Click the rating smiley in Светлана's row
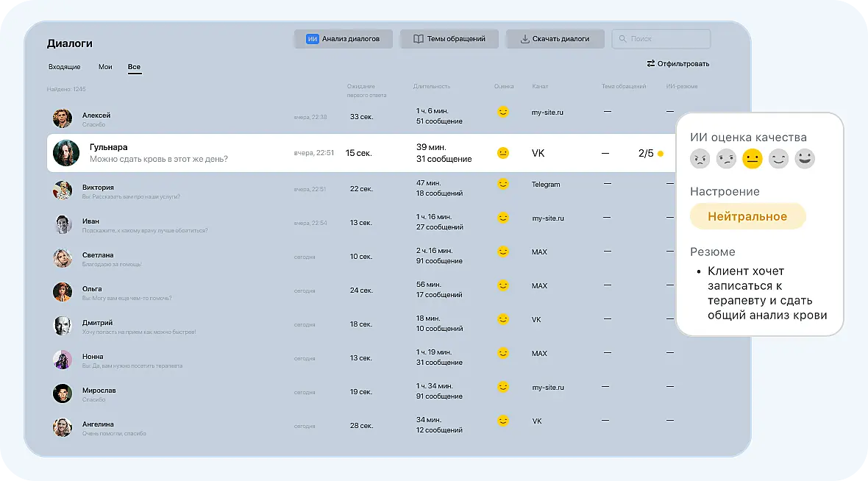 point(502,252)
